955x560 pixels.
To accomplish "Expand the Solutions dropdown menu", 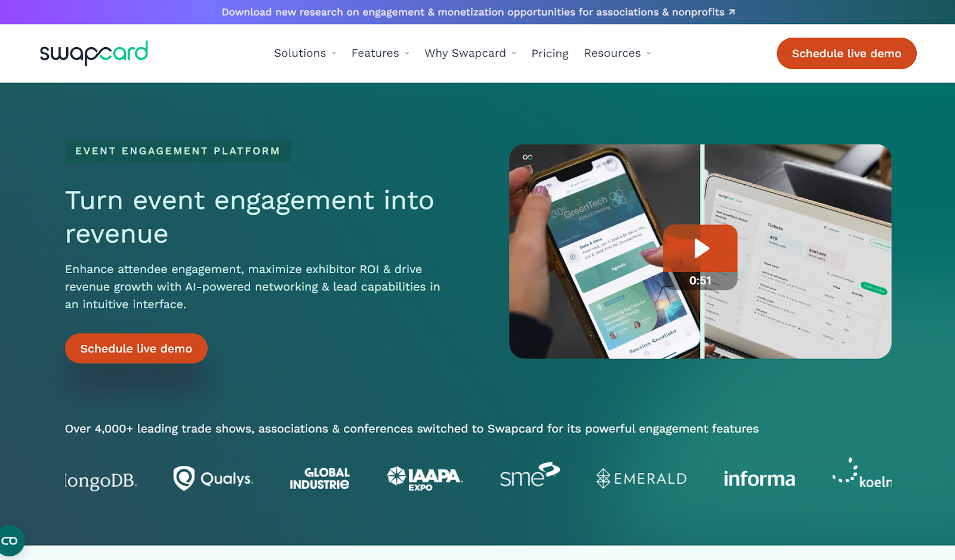I will coord(305,53).
